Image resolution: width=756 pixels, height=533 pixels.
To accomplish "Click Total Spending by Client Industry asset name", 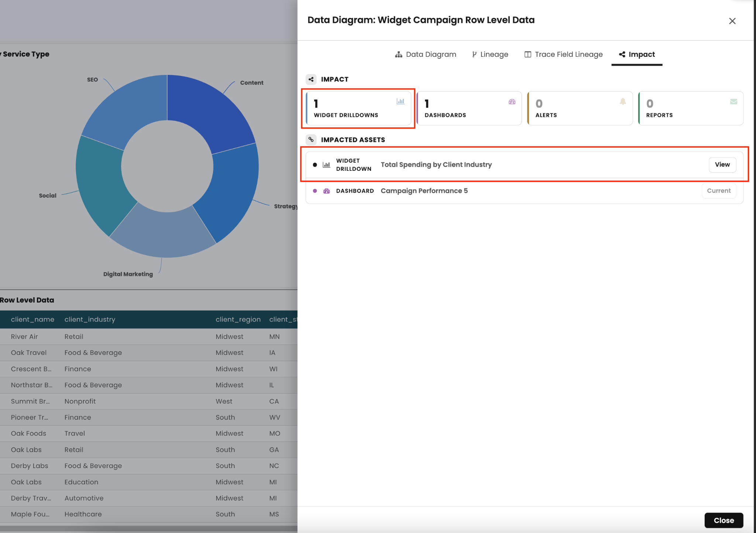I will tap(436, 165).
